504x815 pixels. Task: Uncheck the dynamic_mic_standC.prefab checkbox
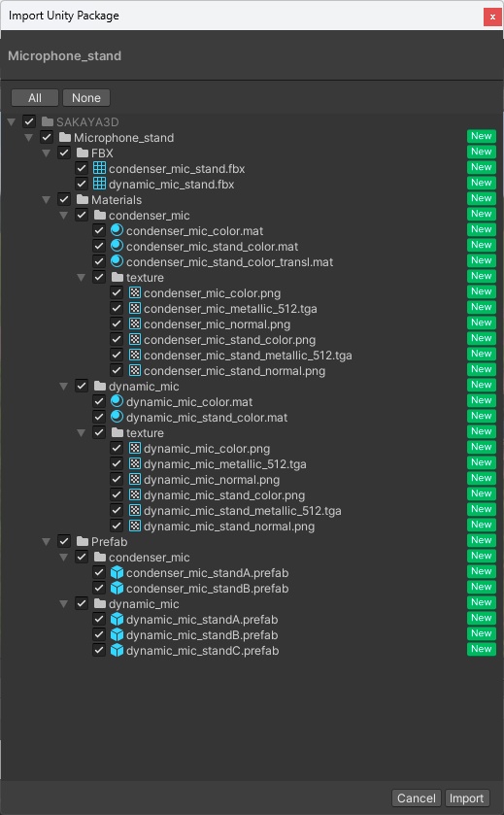tap(99, 650)
